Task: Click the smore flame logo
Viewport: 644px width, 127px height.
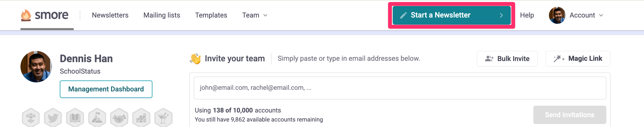Action: (x=26, y=15)
